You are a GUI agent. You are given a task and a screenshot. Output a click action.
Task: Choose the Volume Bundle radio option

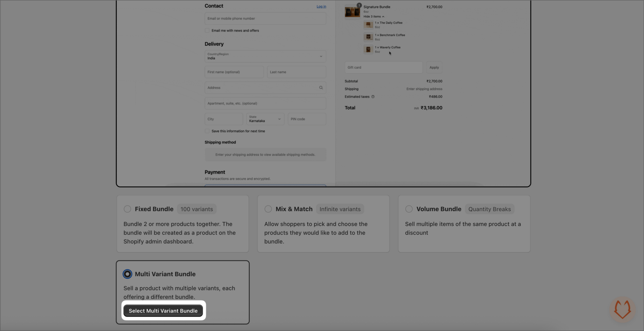[409, 209]
